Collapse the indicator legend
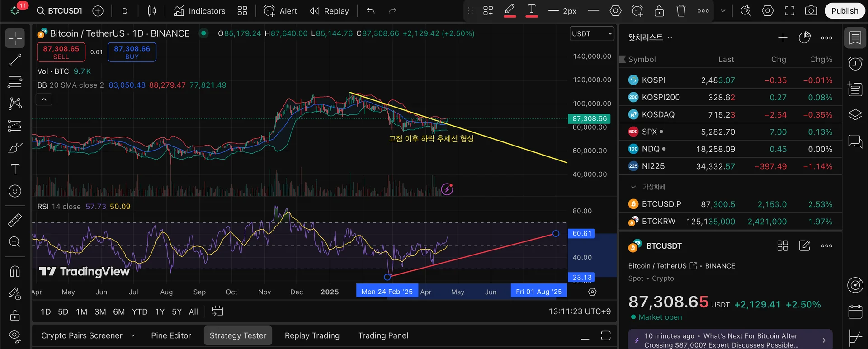The width and height of the screenshot is (868, 349). [44, 99]
